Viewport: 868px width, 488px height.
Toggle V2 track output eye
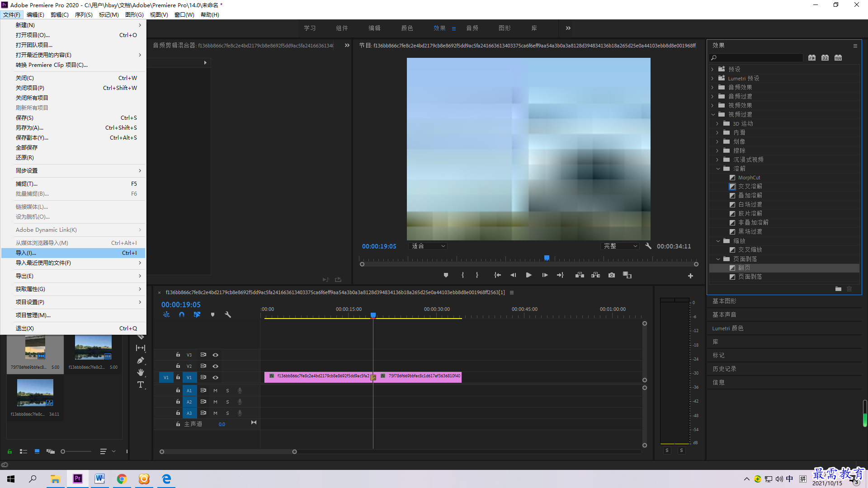coord(216,366)
